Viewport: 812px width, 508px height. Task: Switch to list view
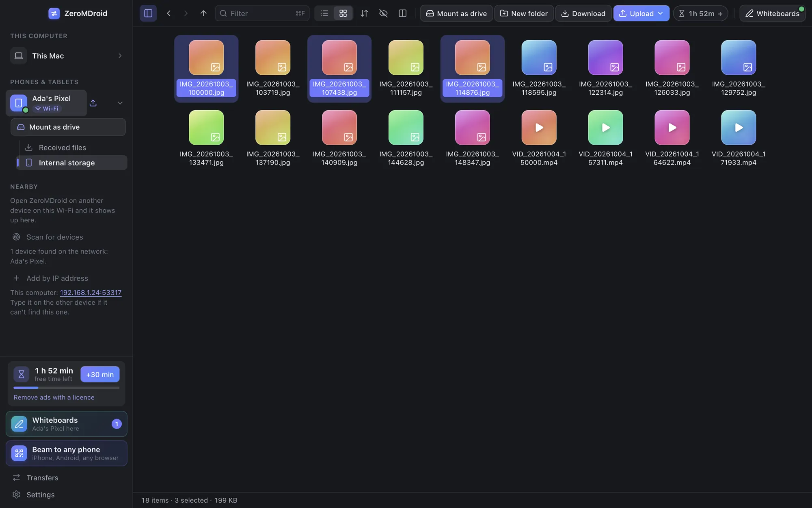click(324, 13)
